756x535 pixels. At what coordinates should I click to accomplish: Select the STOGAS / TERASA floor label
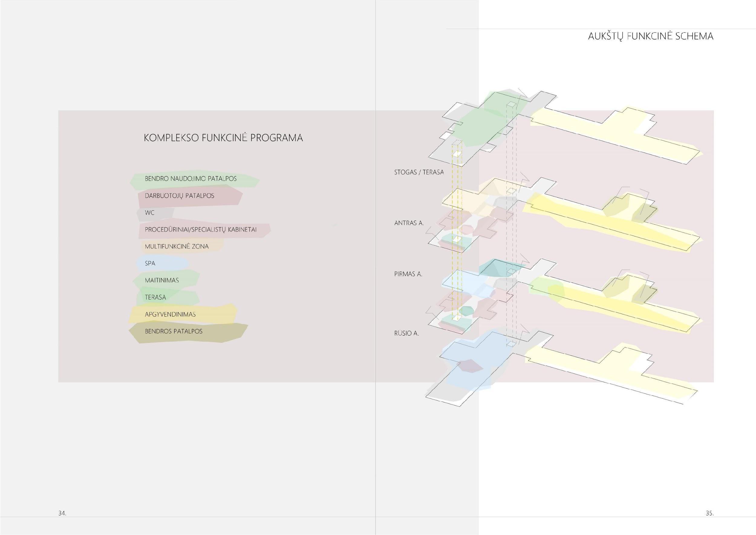419,172
